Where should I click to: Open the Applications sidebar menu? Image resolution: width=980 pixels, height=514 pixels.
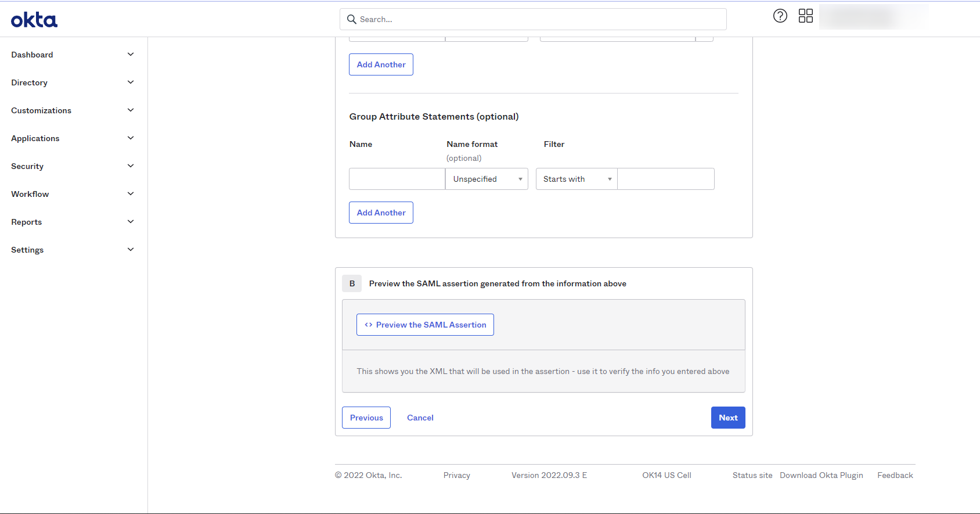click(35, 138)
